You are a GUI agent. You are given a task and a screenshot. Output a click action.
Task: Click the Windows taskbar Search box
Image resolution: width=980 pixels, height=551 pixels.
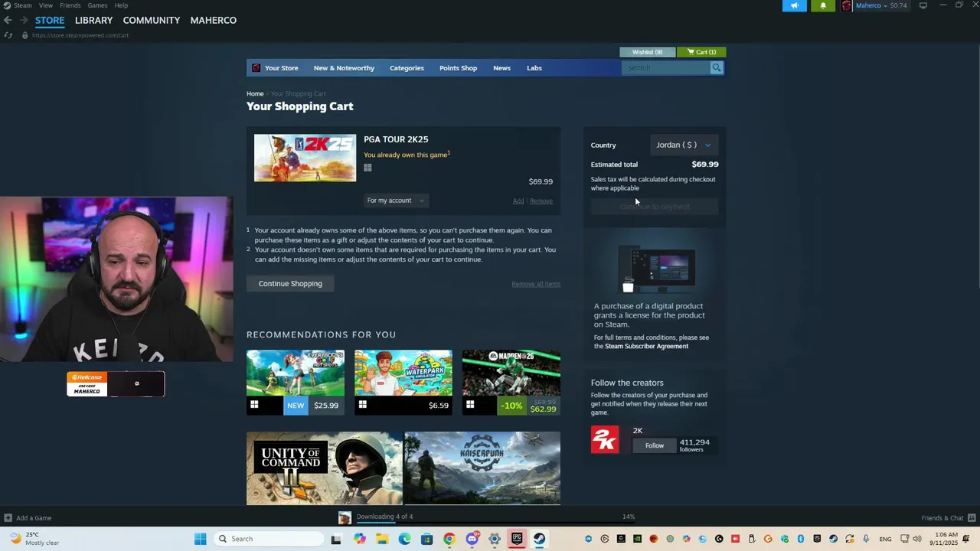[x=269, y=539]
